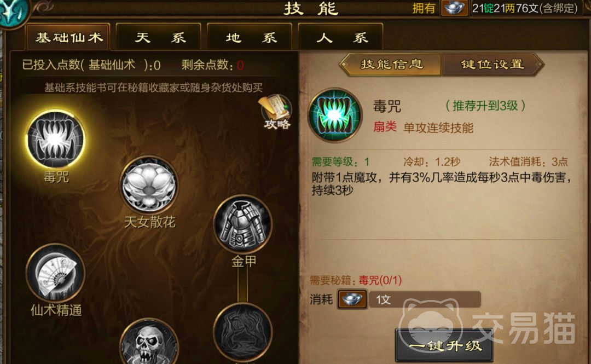Select the 仙术精通 fan skill icon

coord(56,273)
